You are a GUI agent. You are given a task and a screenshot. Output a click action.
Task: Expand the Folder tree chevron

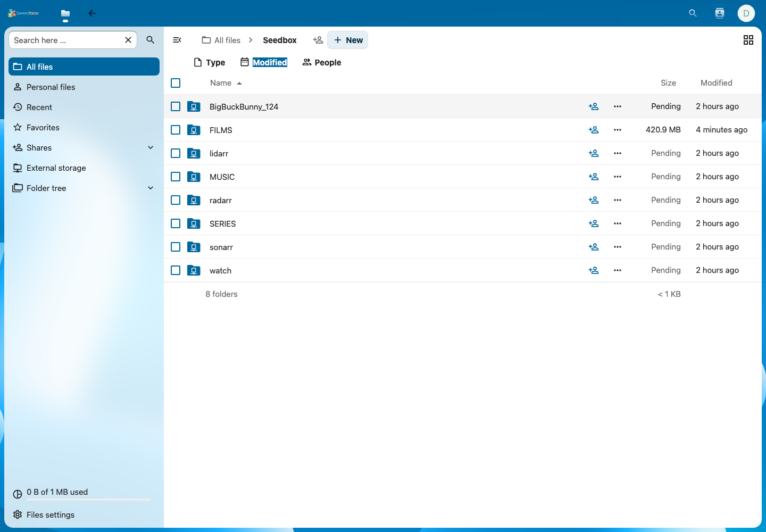(151, 188)
